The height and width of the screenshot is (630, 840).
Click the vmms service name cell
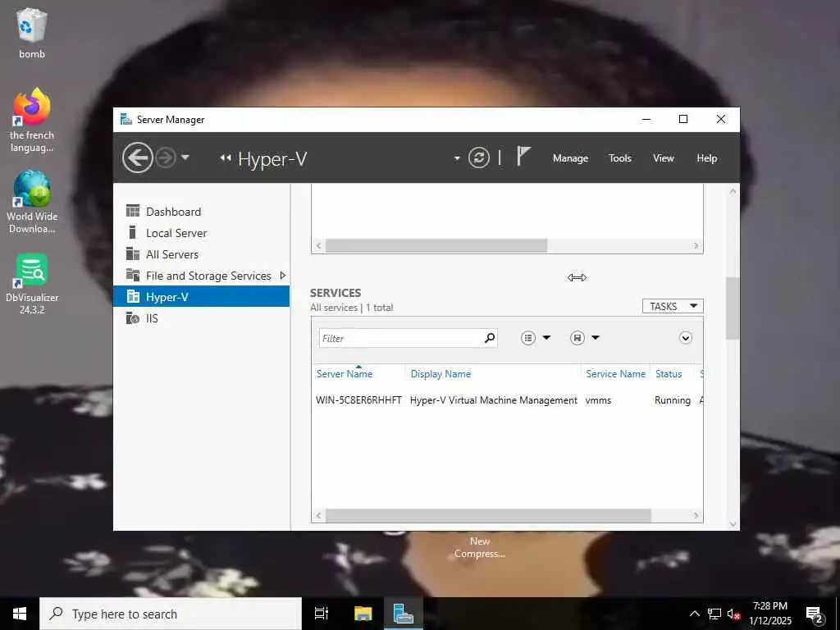(x=598, y=400)
